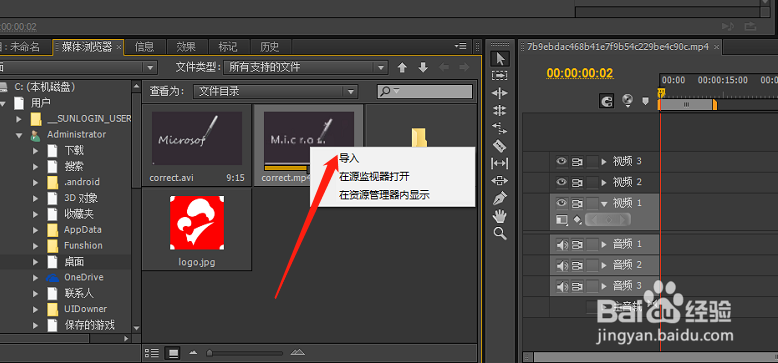Close the mp4 sequence timeline tab
Image resolution: width=778 pixels, height=363 pixels.
click(x=715, y=48)
